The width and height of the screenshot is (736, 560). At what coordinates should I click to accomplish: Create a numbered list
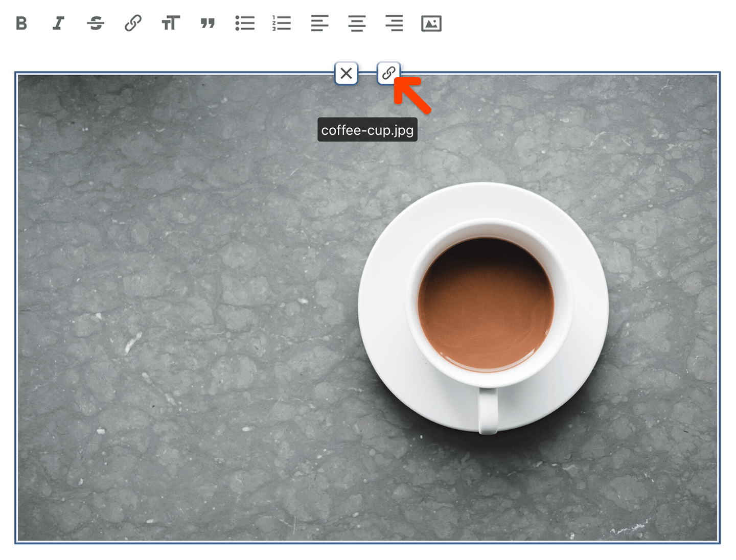pyautogui.click(x=282, y=24)
